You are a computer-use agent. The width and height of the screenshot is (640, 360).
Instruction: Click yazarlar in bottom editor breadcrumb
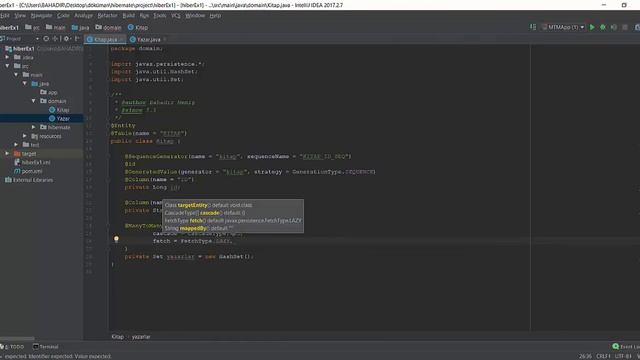point(141,337)
